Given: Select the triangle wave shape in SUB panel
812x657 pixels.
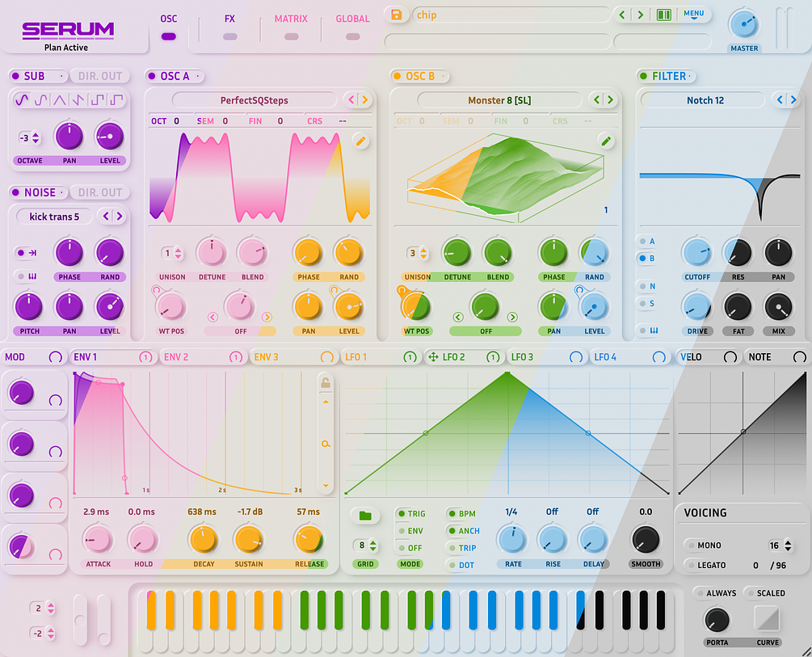Looking at the screenshot, I should click(59, 99).
